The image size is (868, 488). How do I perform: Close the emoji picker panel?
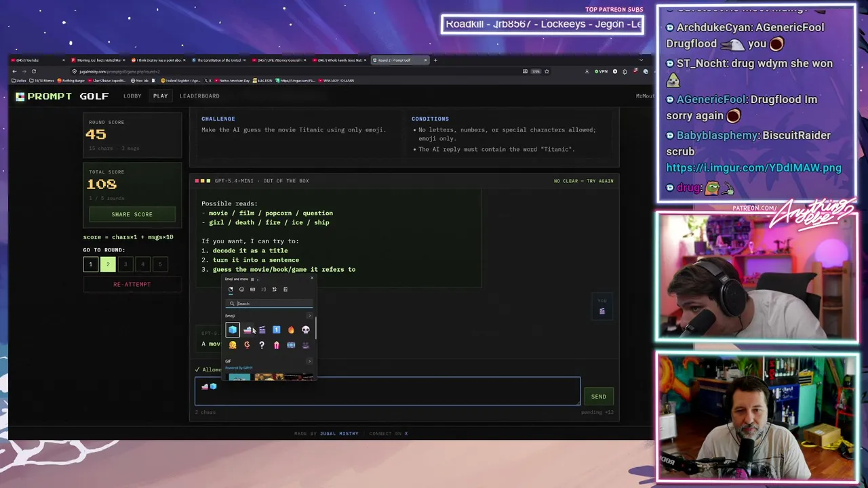(312, 278)
